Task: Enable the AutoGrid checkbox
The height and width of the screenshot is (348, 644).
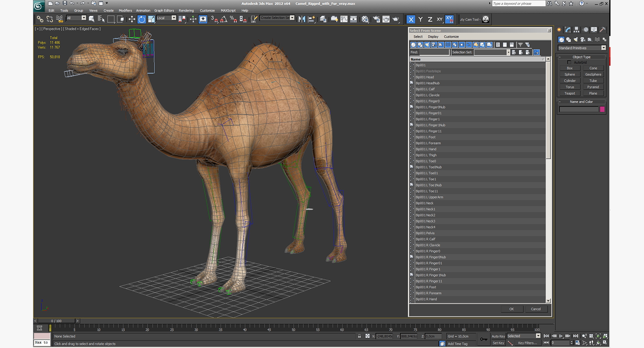Action: 569,62
